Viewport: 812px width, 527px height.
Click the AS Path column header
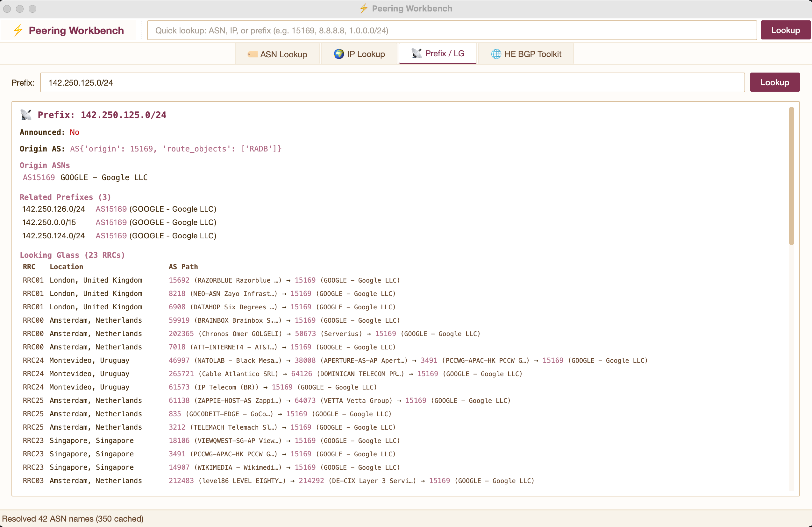point(183,267)
